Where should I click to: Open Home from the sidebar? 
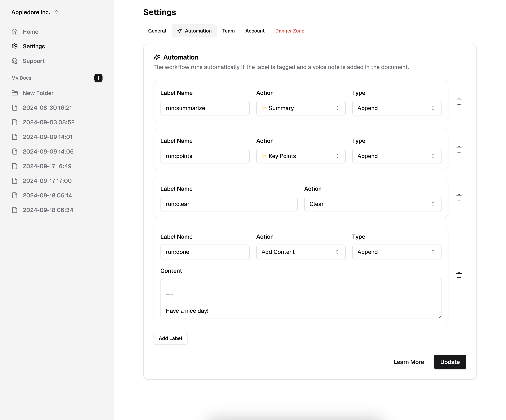30,31
